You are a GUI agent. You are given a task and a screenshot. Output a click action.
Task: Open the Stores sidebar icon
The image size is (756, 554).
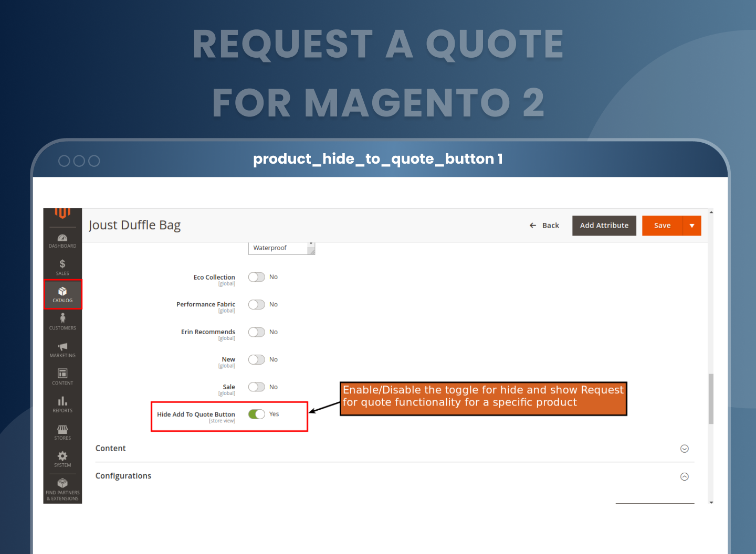pyautogui.click(x=62, y=431)
